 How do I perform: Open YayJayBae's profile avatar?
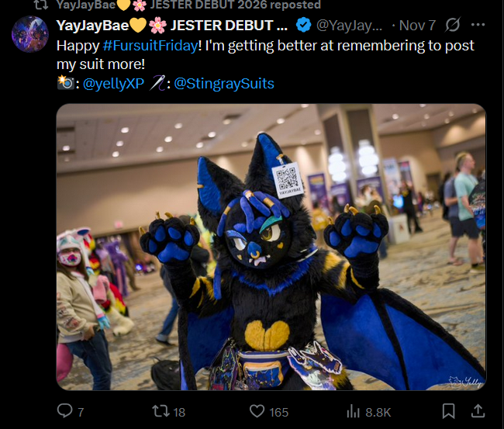[x=30, y=34]
